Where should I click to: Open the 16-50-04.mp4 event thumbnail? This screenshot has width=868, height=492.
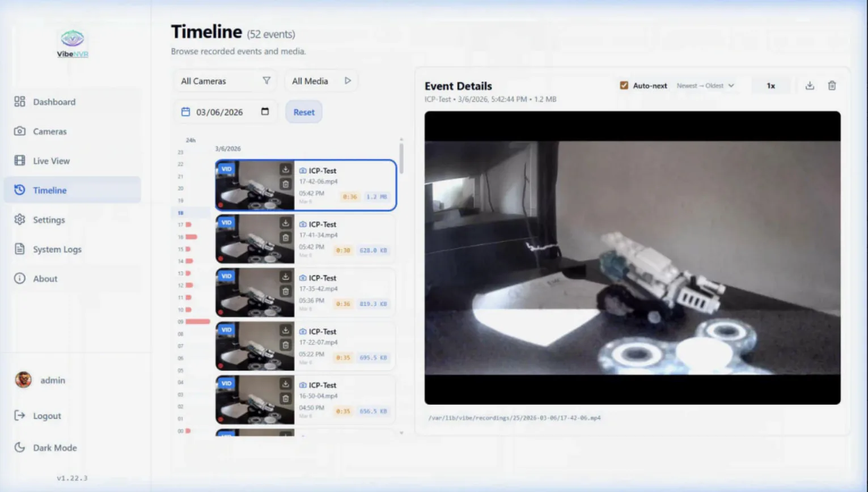pos(255,400)
